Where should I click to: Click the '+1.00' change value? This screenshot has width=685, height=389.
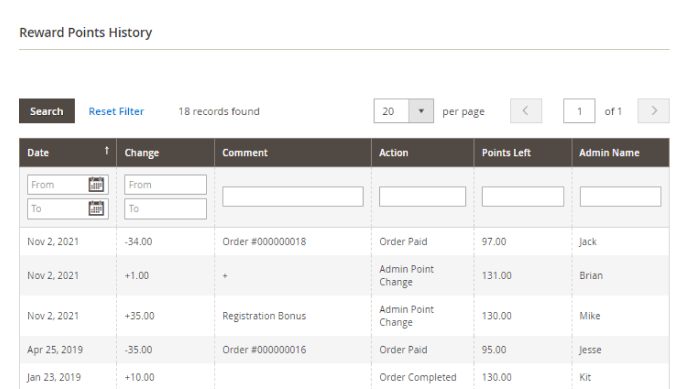pos(137,276)
